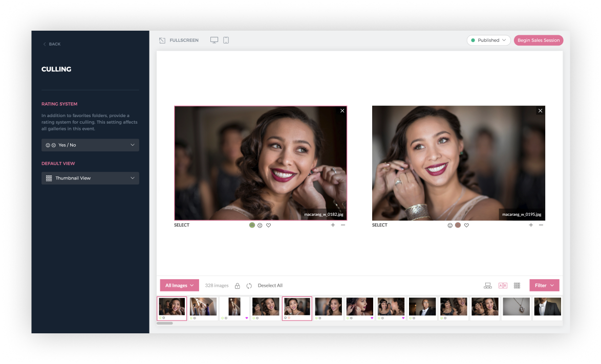Select the first highlighted filmstrip thumbnail

pyautogui.click(x=171, y=308)
